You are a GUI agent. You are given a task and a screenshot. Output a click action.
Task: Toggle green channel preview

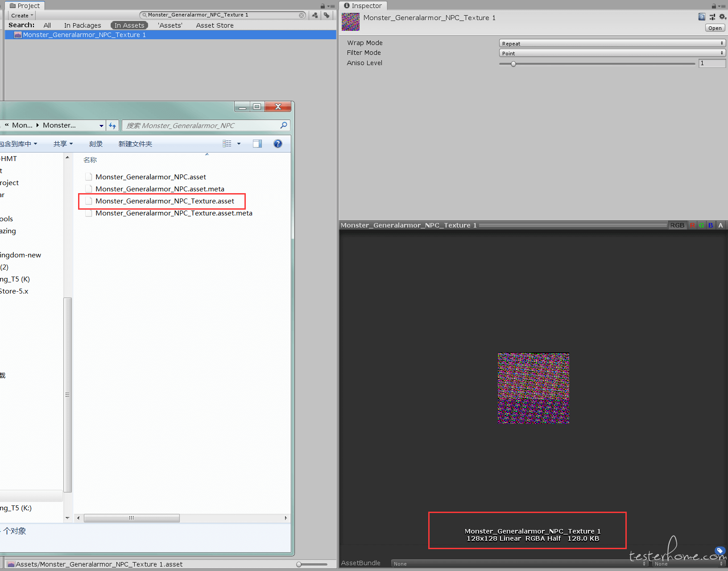point(702,225)
